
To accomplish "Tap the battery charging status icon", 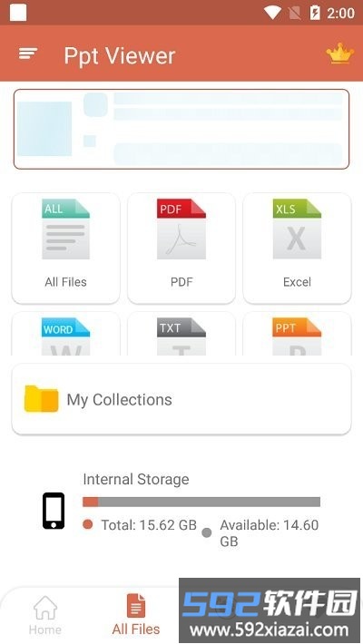I will tap(315, 13).
